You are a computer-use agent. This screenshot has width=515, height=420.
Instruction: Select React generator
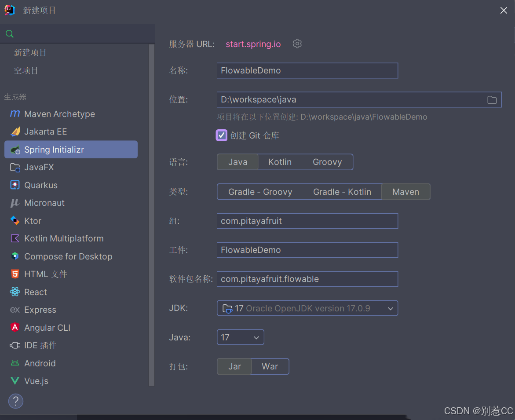click(x=71, y=292)
